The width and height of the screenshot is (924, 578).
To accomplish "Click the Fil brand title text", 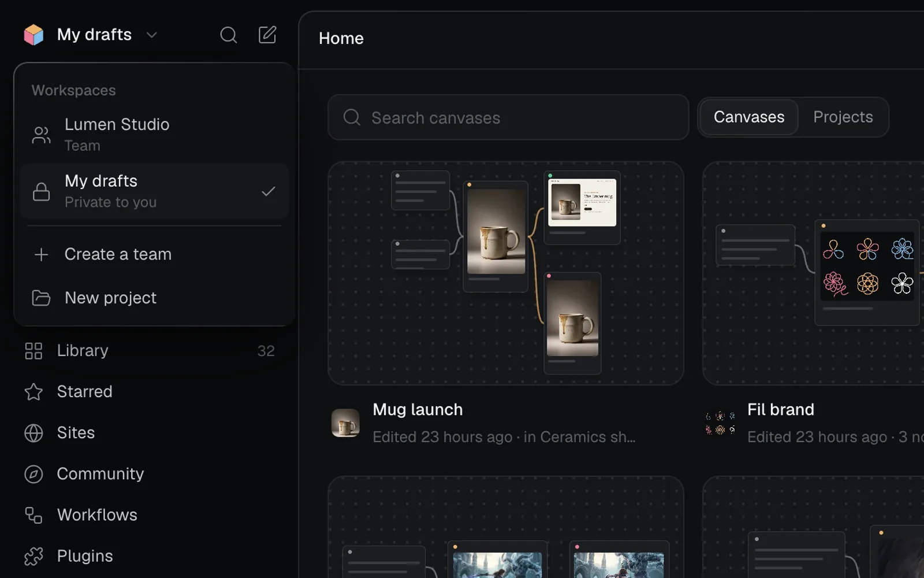I will click(x=781, y=409).
